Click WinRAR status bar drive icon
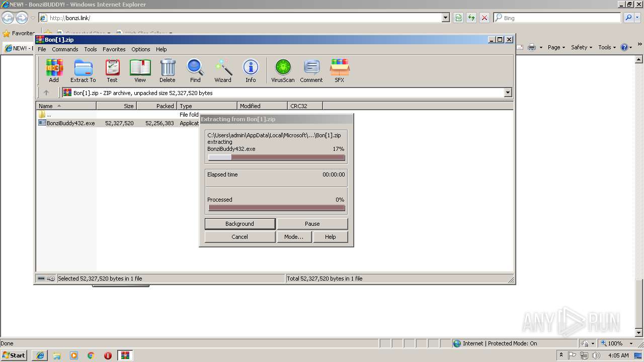 point(41,279)
